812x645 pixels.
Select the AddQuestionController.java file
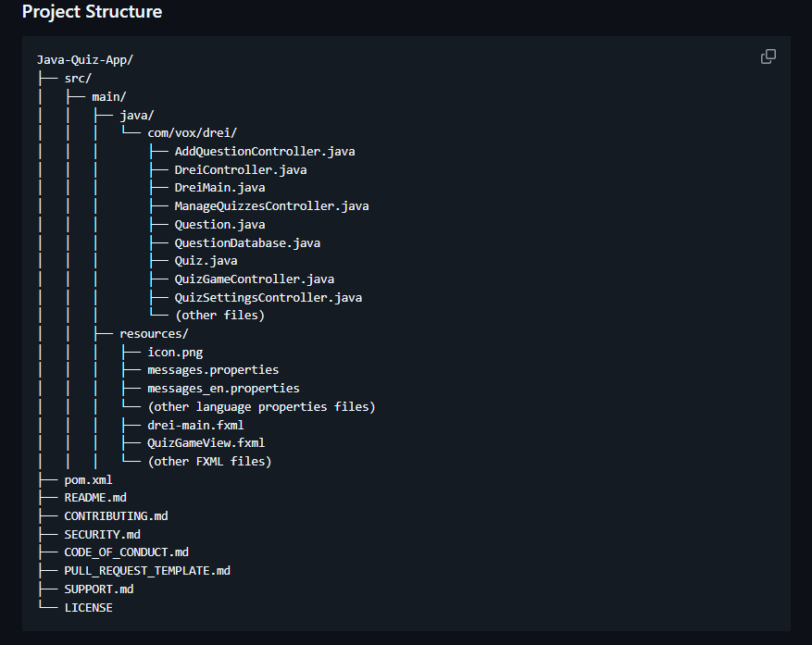(x=265, y=151)
